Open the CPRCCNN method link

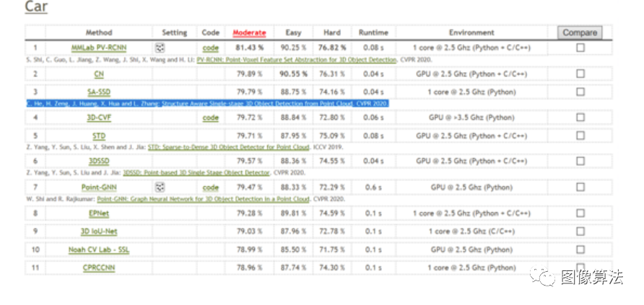99,268
